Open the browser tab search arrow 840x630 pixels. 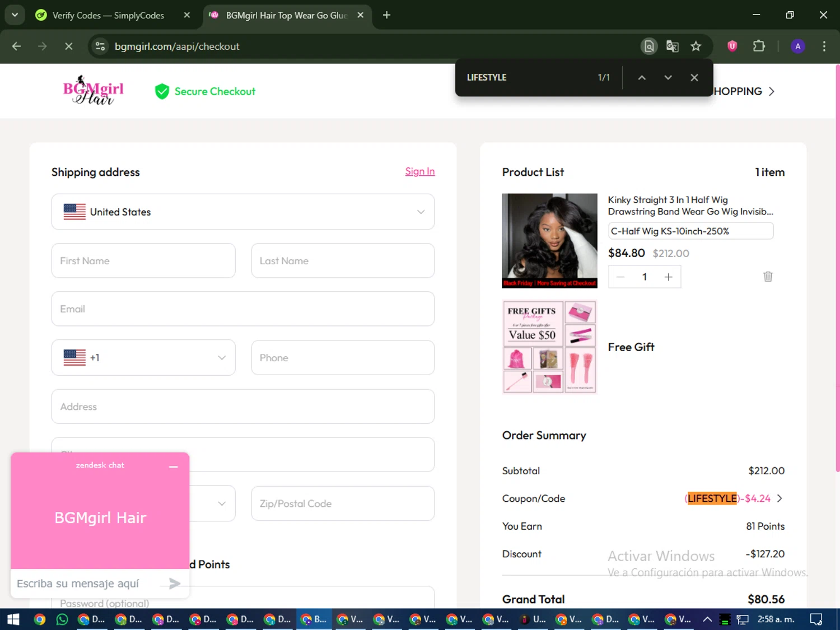pos(15,15)
